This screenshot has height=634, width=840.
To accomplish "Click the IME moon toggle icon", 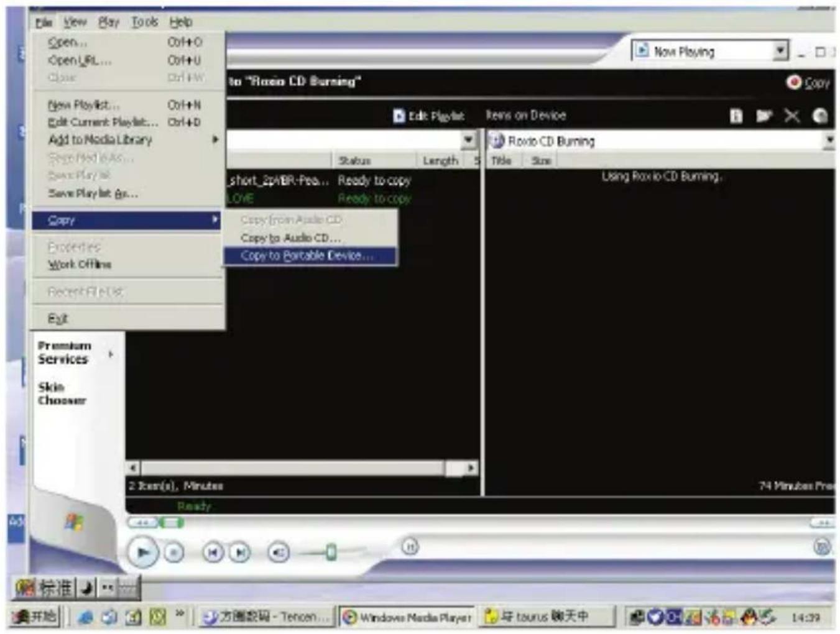I will (x=88, y=587).
